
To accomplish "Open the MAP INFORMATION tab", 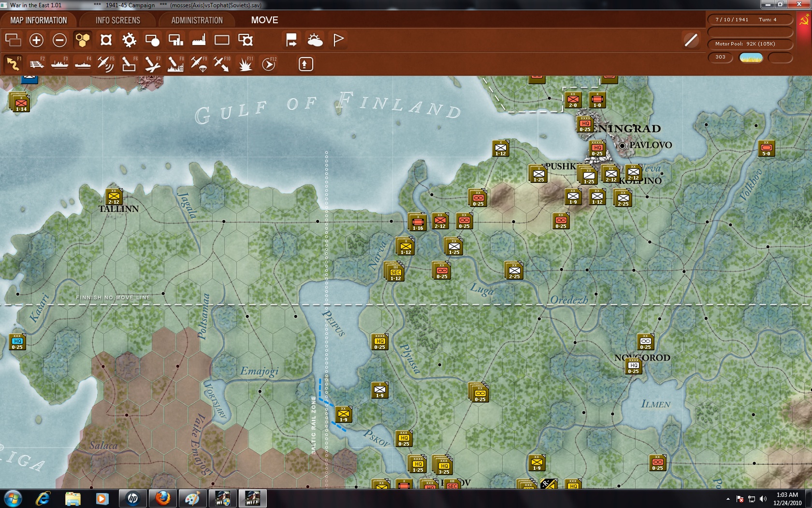I will coord(39,20).
